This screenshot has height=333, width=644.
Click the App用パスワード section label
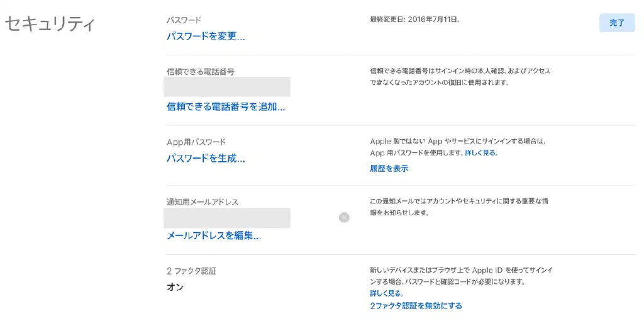(196, 142)
